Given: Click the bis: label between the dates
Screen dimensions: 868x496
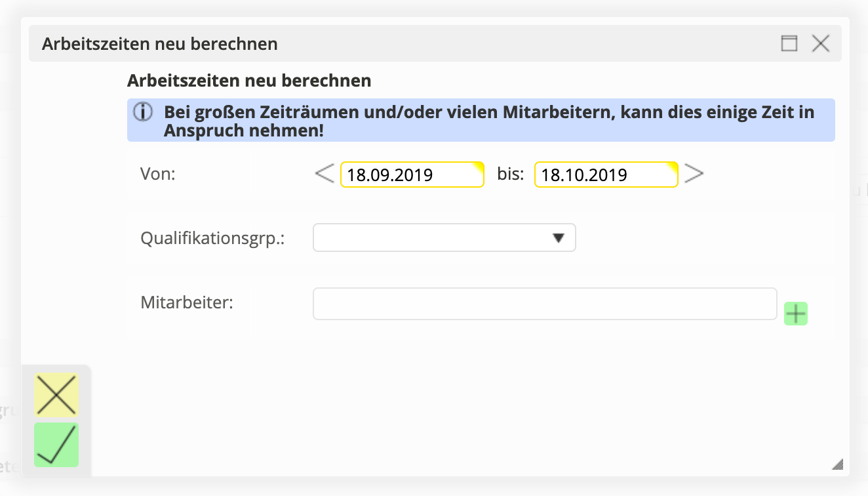Looking at the screenshot, I should pyautogui.click(x=510, y=174).
